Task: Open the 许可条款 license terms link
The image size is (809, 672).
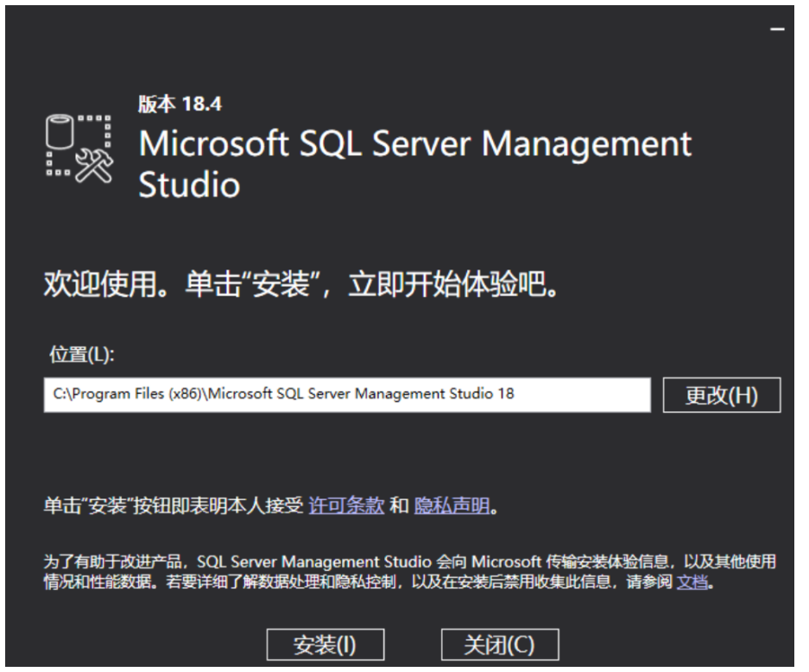Action: (346, 505)
